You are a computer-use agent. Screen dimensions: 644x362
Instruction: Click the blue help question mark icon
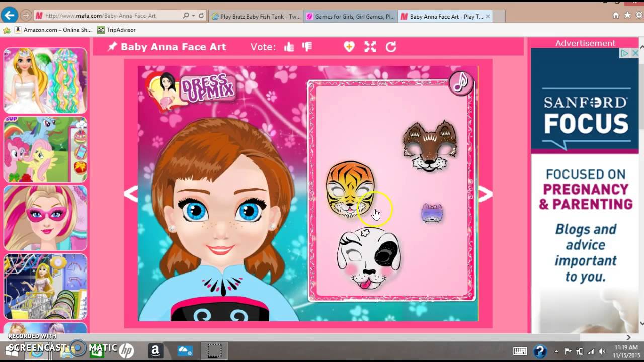tap(540, 351)
